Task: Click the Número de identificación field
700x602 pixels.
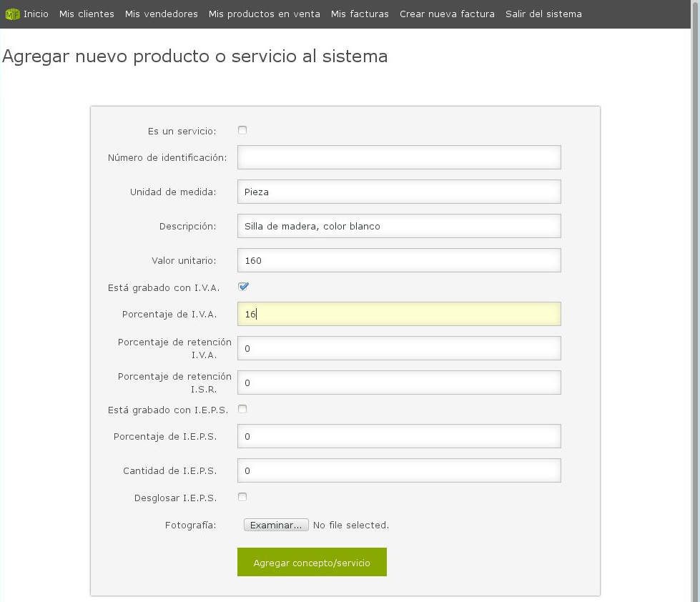Action: tap(398, 157)
